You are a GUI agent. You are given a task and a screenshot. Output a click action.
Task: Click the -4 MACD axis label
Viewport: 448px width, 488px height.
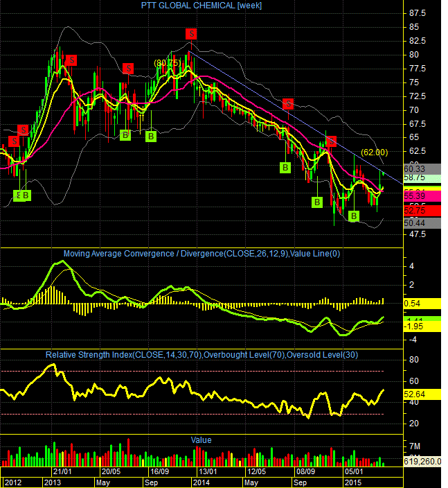click(x=413, y=340)
